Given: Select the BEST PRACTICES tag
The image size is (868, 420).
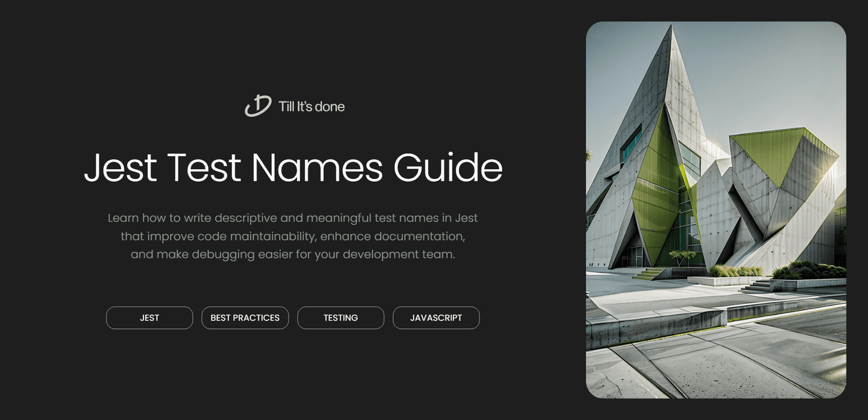Looking at the screenshot, I should [245, 318].
